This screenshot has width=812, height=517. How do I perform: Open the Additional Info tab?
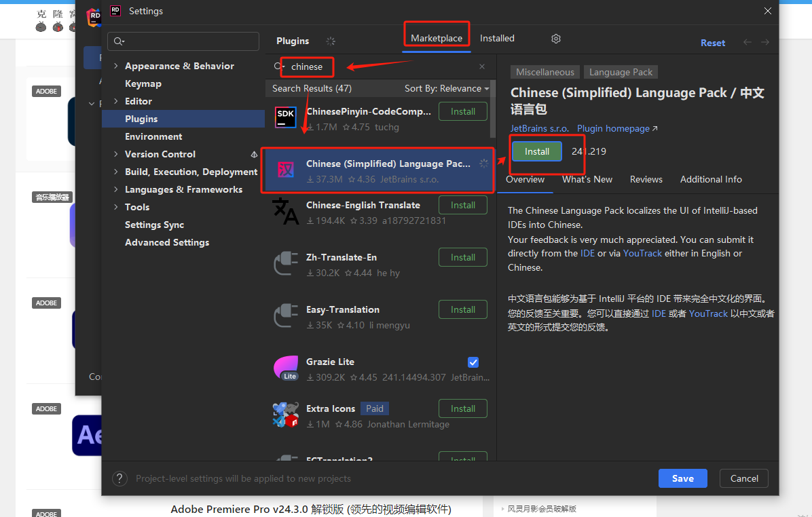[711, 180]
